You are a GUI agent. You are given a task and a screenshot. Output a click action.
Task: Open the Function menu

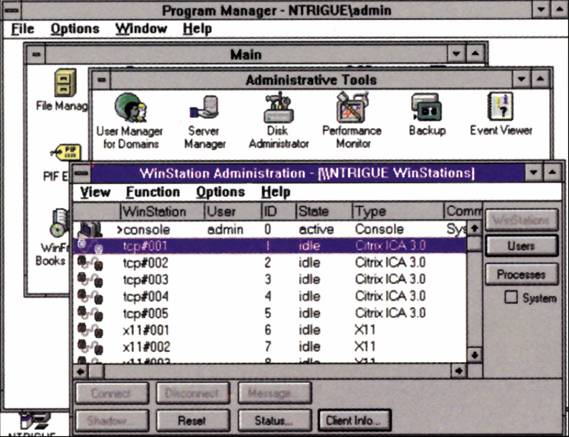[x=152, y=192]
